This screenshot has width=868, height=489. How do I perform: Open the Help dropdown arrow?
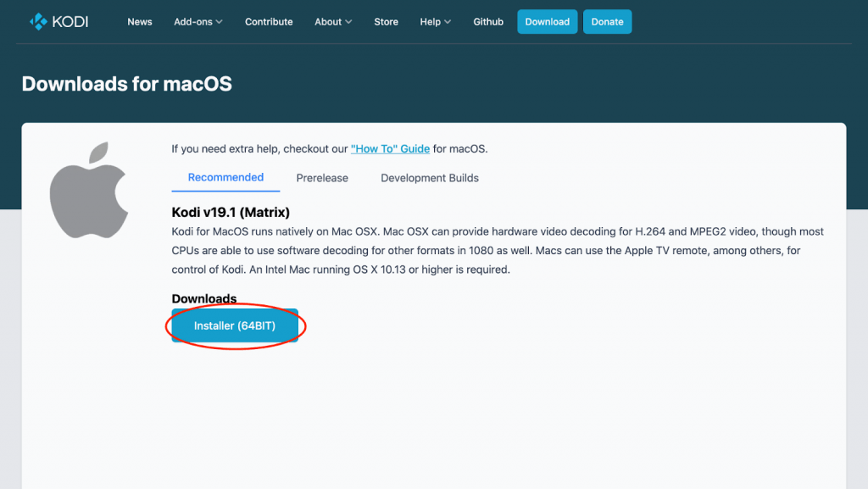click(x=448, y=21)
